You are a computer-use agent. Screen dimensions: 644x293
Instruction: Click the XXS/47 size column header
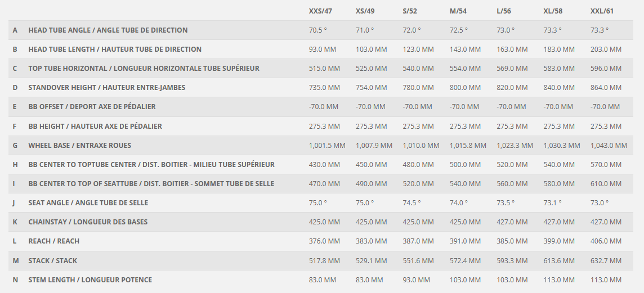click(320, 11)
